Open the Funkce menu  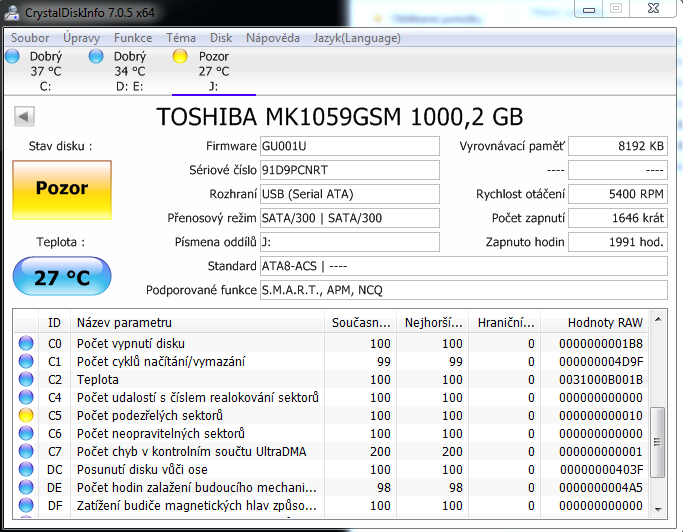(x=133, y=38)
